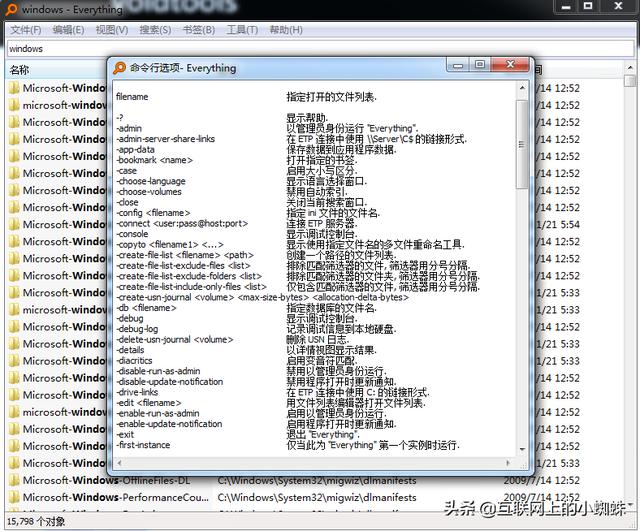Screen dimensions: 640x531
Task: Click dialog vertical scrollbar down arrow
Action: (522, 449)
